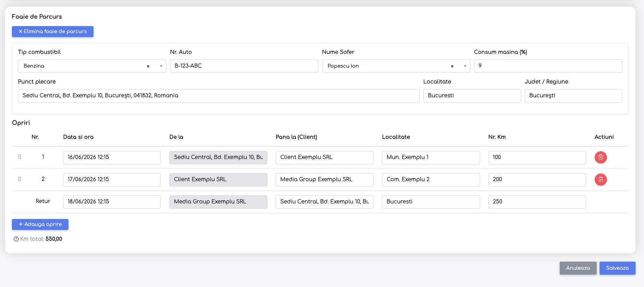
Task: Click the Com. Exemplu 2 locality field
Action: [x=431, y=179]
